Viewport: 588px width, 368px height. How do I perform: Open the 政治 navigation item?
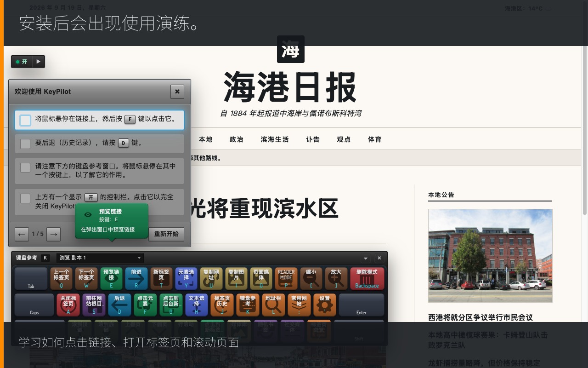237,139
